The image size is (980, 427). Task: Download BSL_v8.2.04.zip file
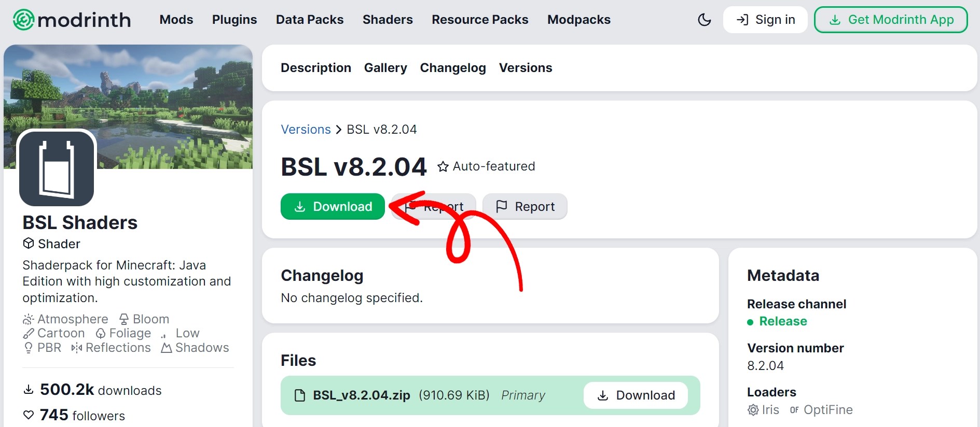click(x=636, y=395)
